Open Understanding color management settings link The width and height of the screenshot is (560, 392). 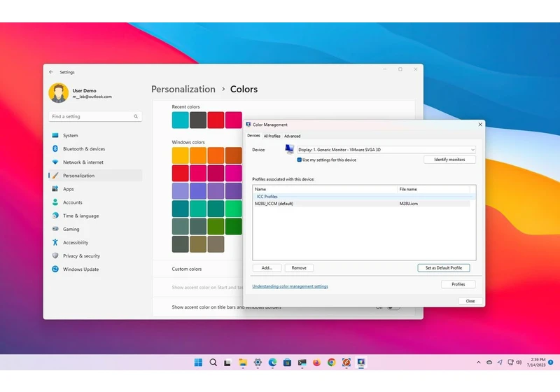tap(290, 286)
